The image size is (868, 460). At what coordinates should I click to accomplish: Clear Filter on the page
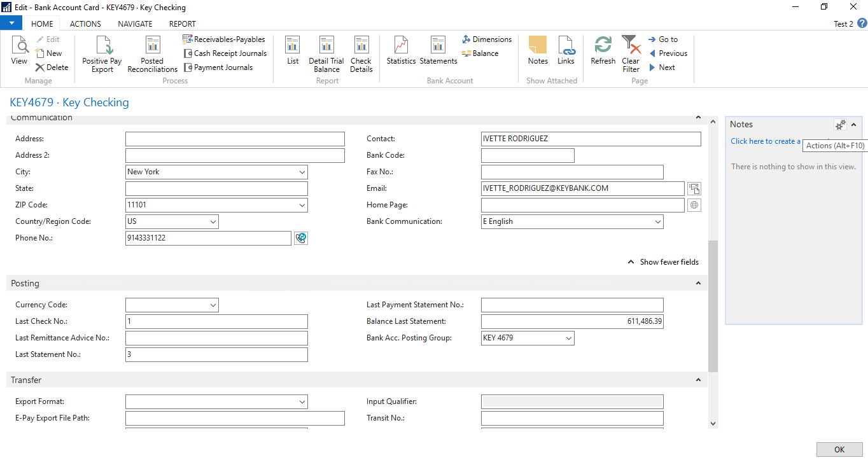[631, 54]
